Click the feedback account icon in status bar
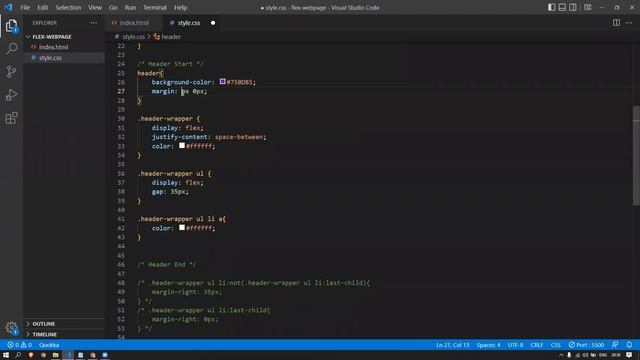640x360 pixels. pyautogui.click(x=615, y=345)
